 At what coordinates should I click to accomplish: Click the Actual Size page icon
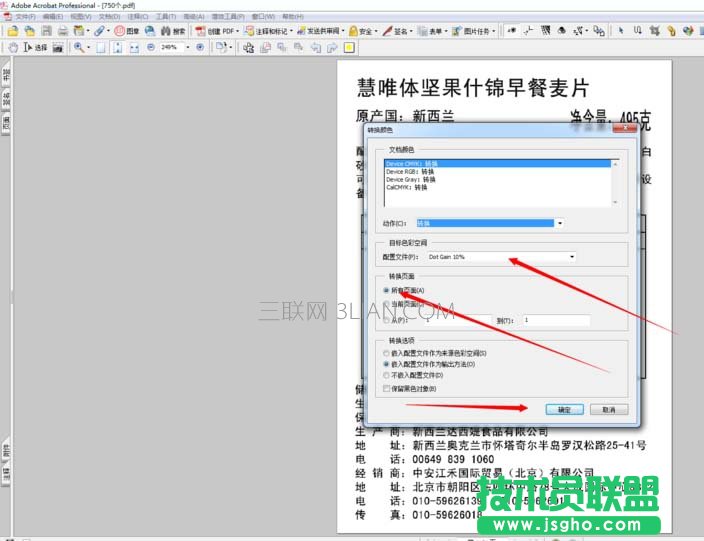(101, 48)
